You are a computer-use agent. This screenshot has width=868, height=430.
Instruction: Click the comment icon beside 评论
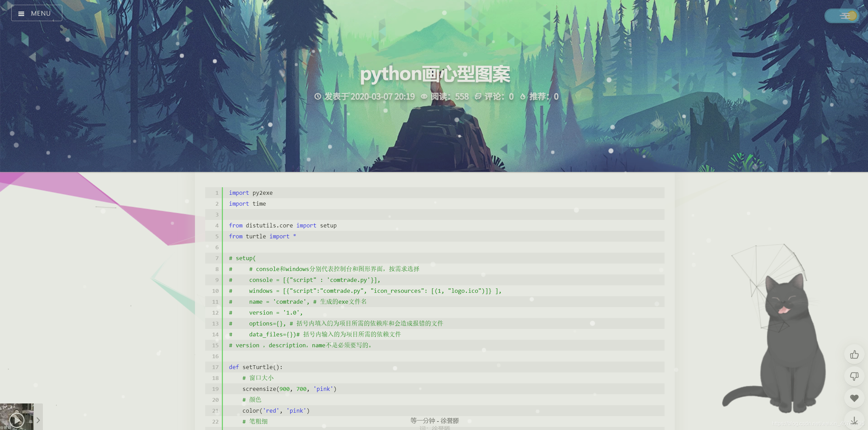point(478,97)
